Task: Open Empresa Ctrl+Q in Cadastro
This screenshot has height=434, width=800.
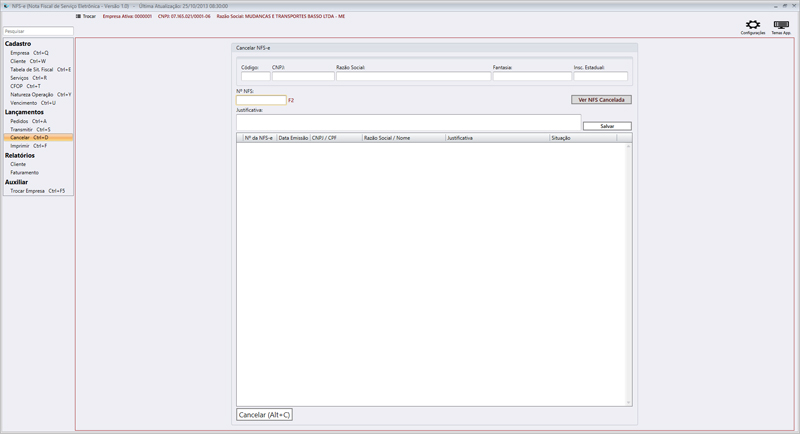Action: pyautogui.click(x=29, y=53)
